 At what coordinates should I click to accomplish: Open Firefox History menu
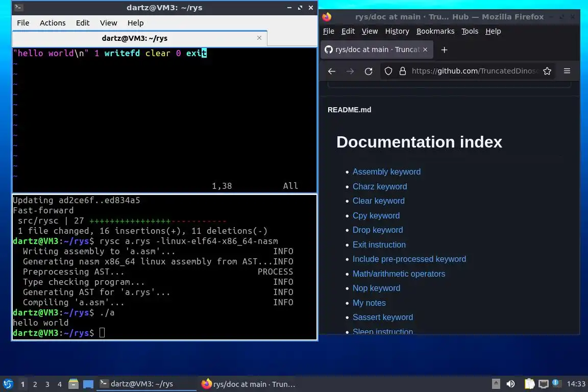click(x=397, y=31)
